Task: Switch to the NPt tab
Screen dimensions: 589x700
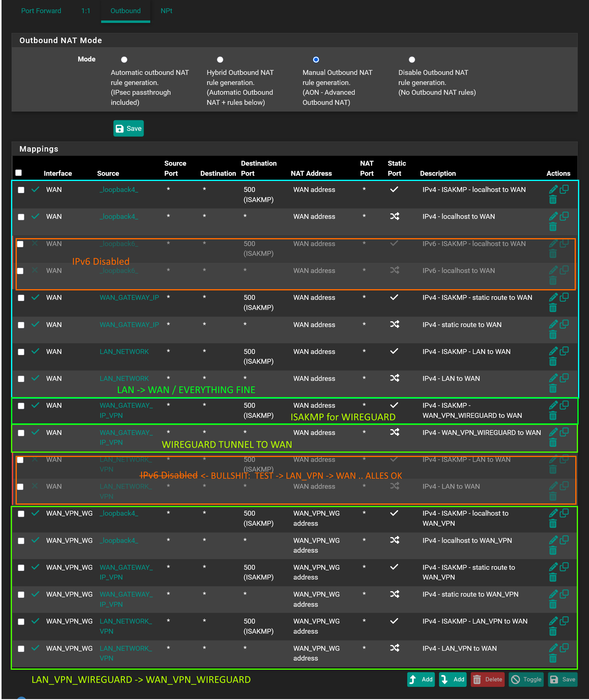Action: [166, 11]
